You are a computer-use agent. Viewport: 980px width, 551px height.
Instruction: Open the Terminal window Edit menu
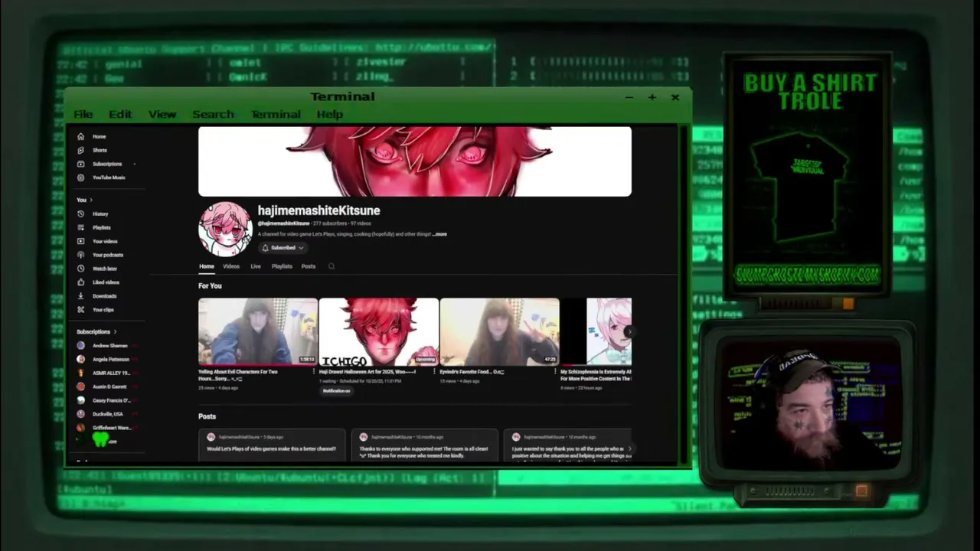coord(120,114)
